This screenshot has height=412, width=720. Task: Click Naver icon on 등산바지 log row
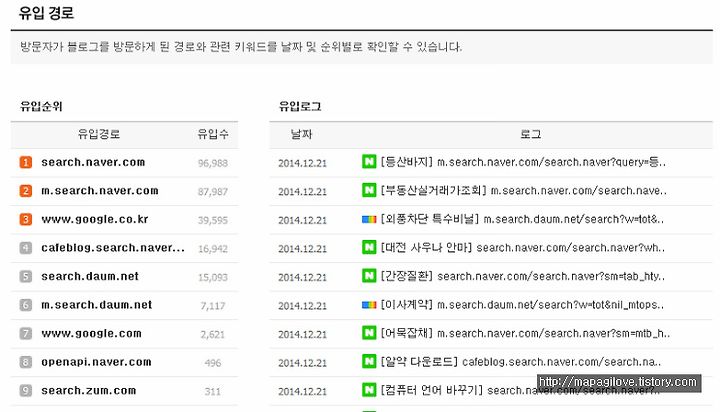(x=369, y=162)
